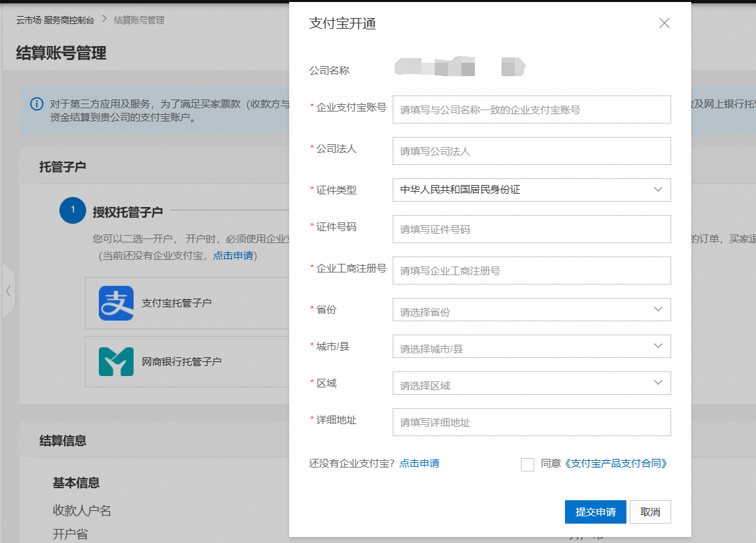756x543 pixels.
Task: Focus the 证件号码 input field
Action: (x=532, y=229)
